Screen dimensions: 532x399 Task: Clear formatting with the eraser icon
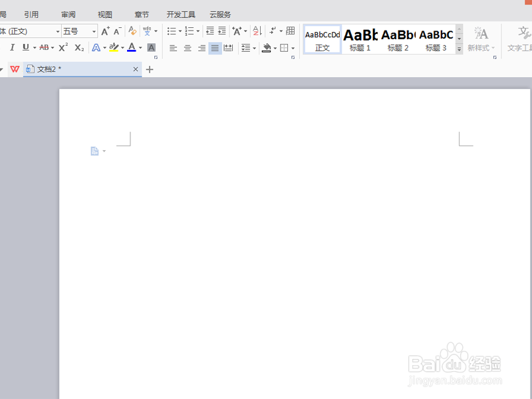pyautogui.click(x=132, y=31)
